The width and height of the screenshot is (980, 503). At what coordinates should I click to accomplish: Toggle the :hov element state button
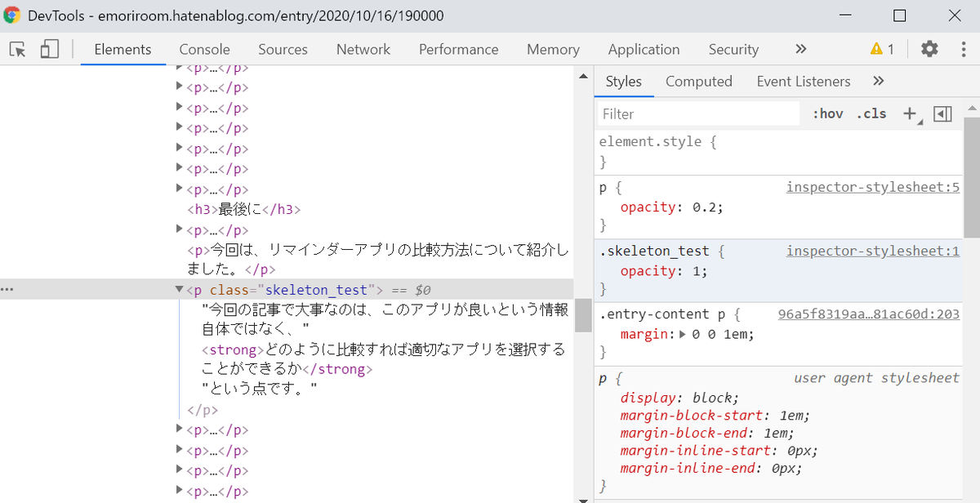pyautogui.click(x=827, y=114)
